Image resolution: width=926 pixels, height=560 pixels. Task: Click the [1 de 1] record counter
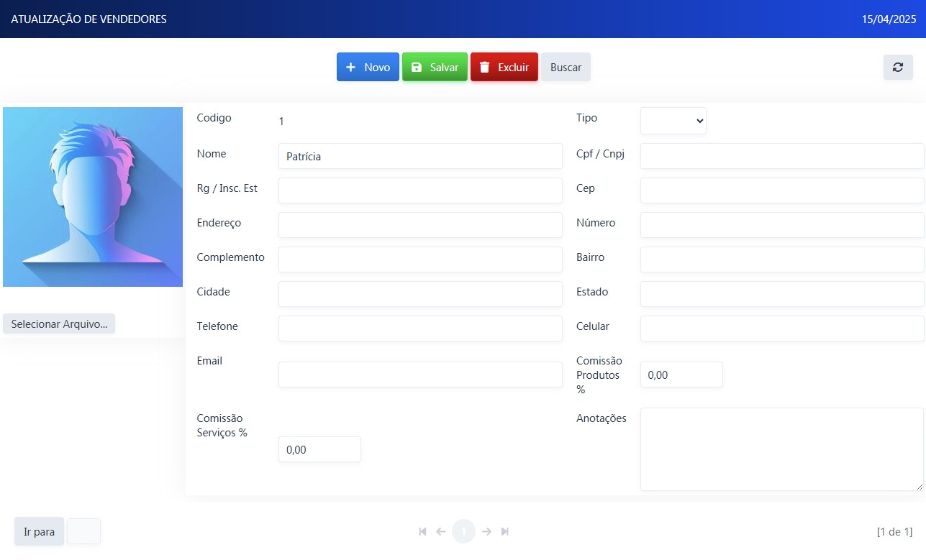[x=894, y=532]
